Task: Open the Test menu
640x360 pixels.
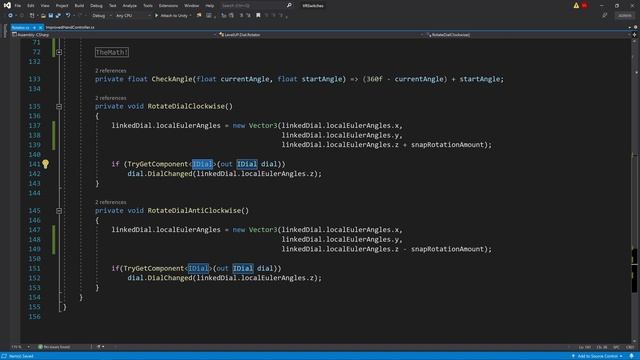Action: tap(113, 6)
